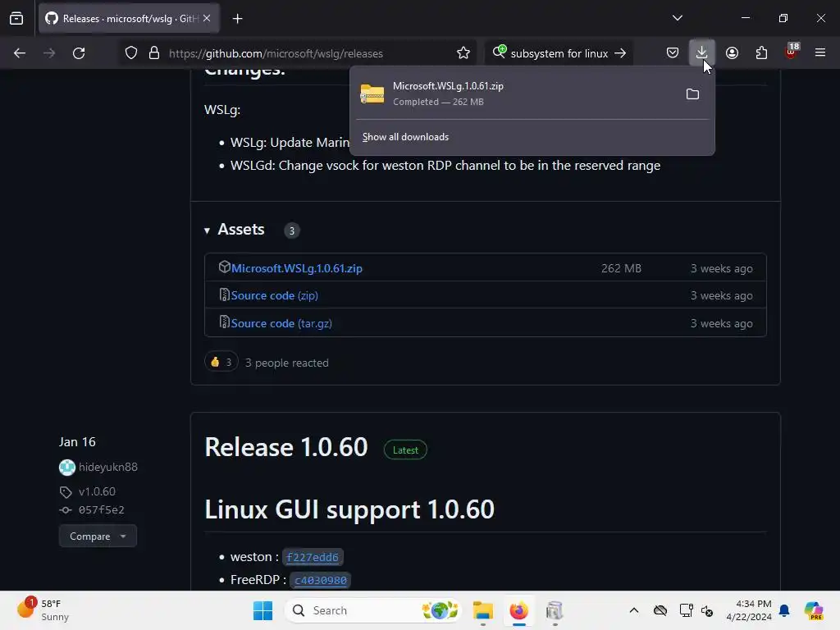This screenshot has width=840, height=630.
Task: Click the taskbar Search box
Action: point(374,610)
